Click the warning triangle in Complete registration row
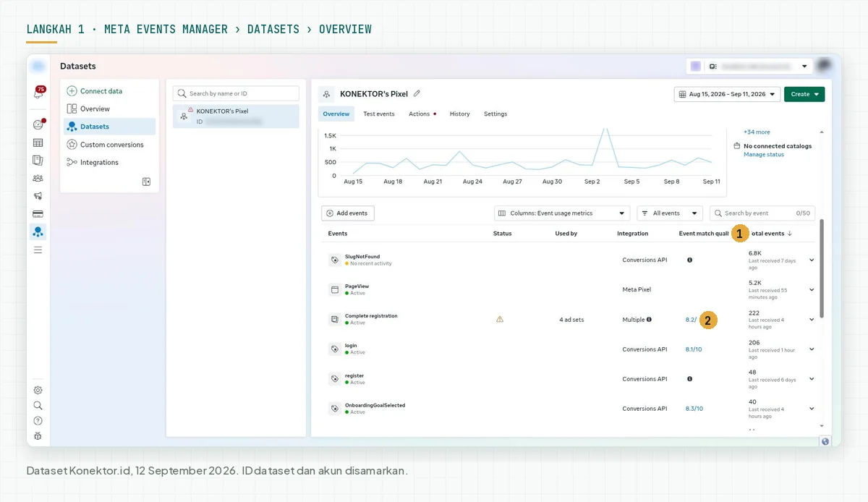 pyautogui.click(x=499, y=319)
